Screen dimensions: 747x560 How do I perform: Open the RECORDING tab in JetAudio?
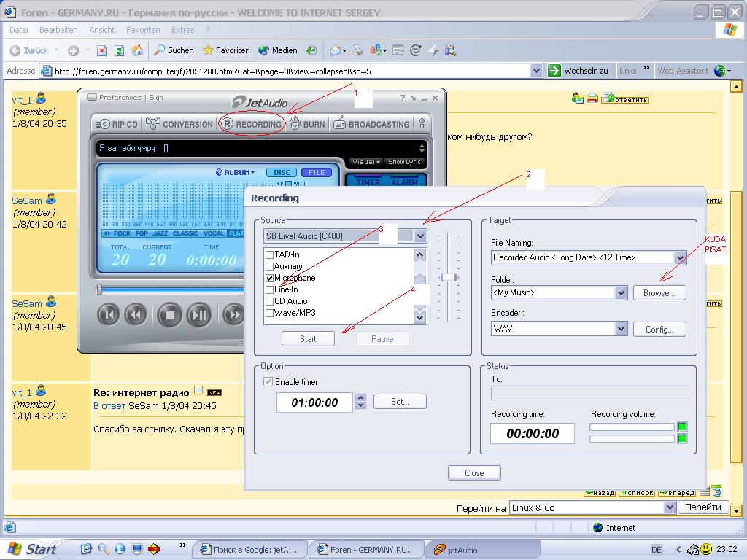click(252, 124)
